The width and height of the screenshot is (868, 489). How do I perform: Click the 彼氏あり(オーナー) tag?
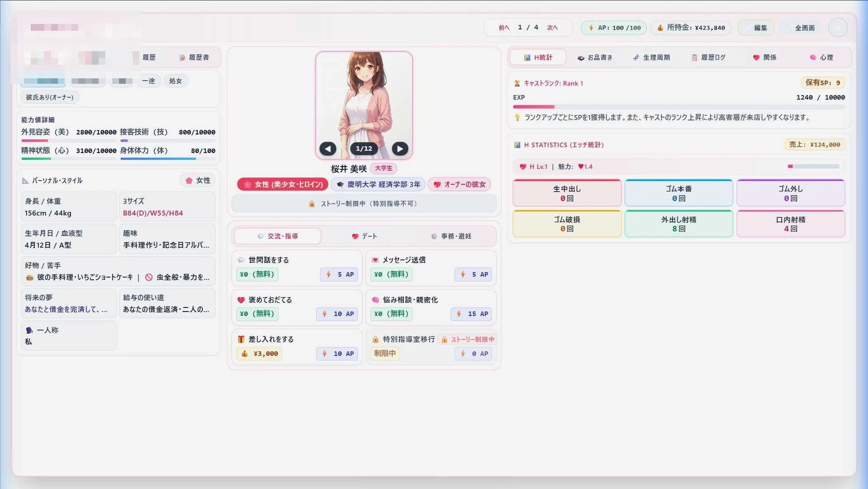point(49,97)
